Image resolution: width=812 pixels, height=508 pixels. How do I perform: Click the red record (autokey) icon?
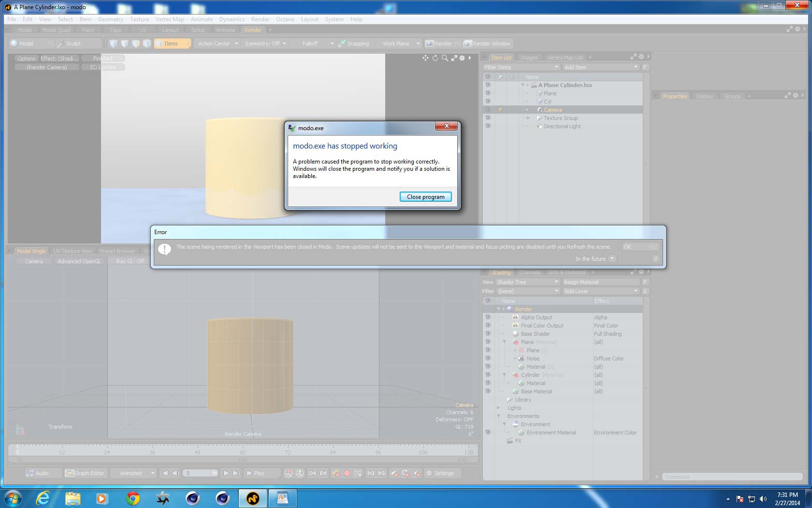click(347, 473)
